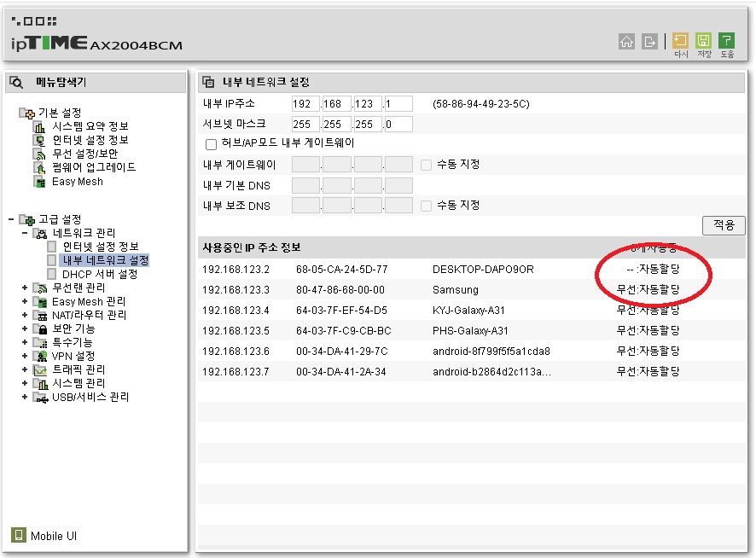This screenshot has height=558, width=756.
Task: Enable 허브/AP모드 내부 게이트웨이 checkbox
Action: 211,144
